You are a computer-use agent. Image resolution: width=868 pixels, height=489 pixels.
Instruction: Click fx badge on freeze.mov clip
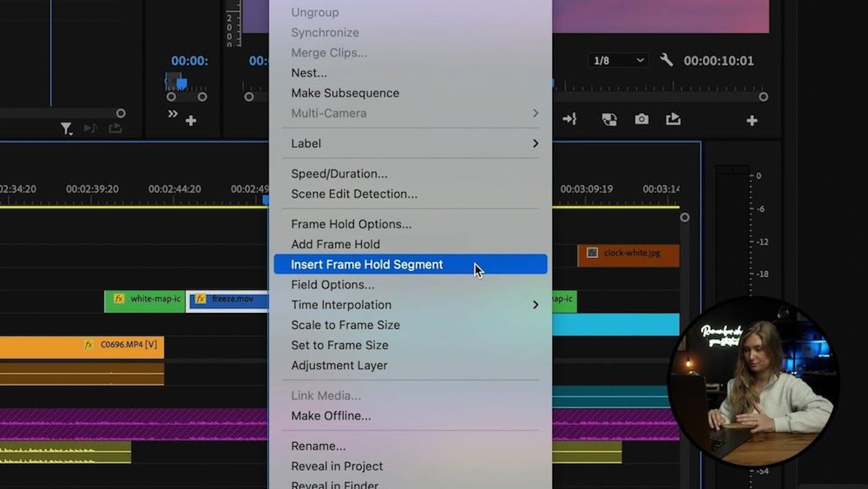(x=200, y=299)
